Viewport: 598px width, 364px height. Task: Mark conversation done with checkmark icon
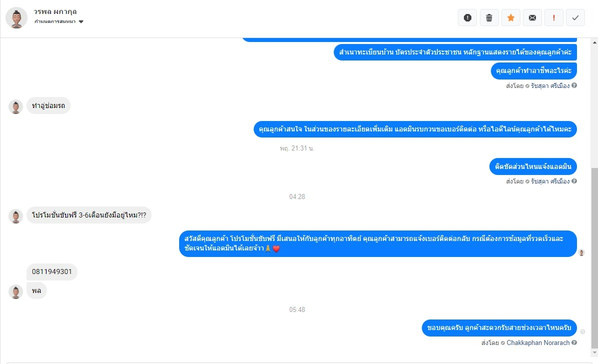tap(575, 17)
